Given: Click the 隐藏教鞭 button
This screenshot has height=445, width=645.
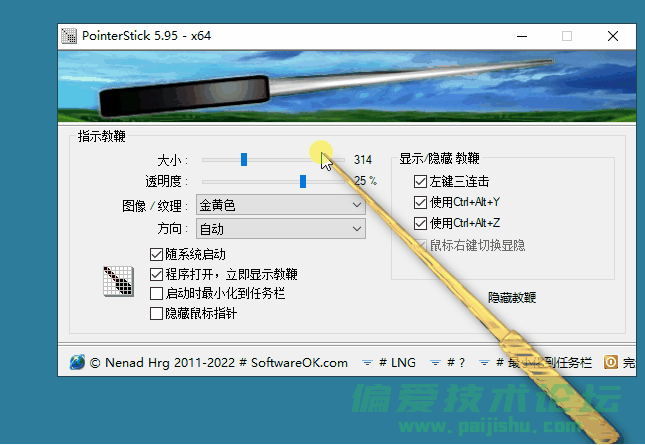Looking at the screenshot, I should point(512,297).
